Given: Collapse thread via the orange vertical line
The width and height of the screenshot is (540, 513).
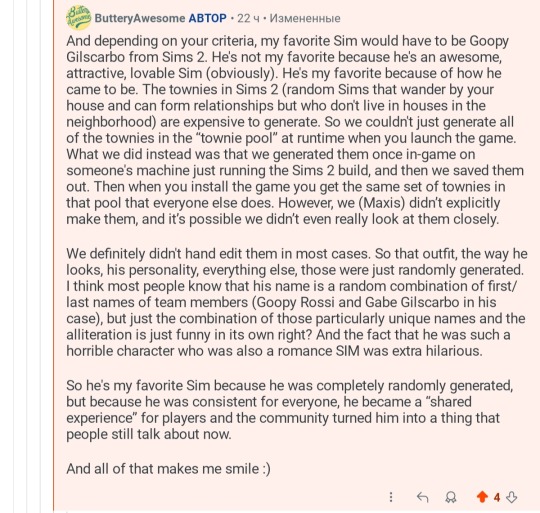Looking at the screenshot, I should (53, 256).
